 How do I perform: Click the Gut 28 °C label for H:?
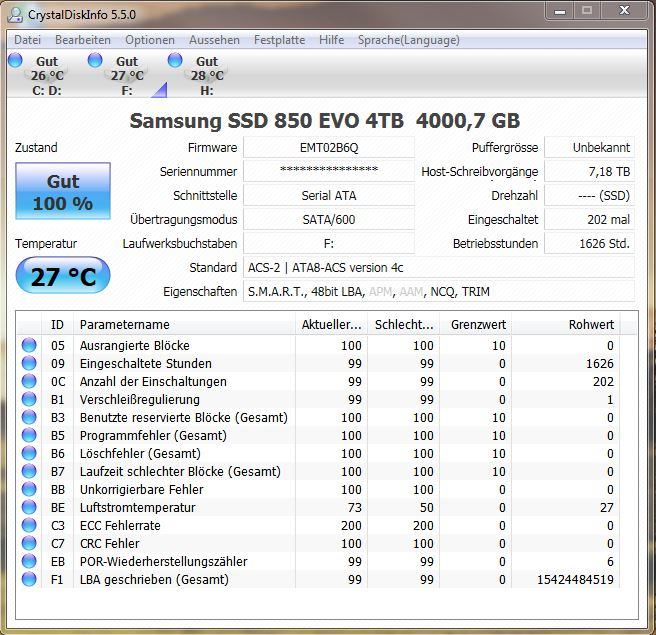(x=207, y=69)
